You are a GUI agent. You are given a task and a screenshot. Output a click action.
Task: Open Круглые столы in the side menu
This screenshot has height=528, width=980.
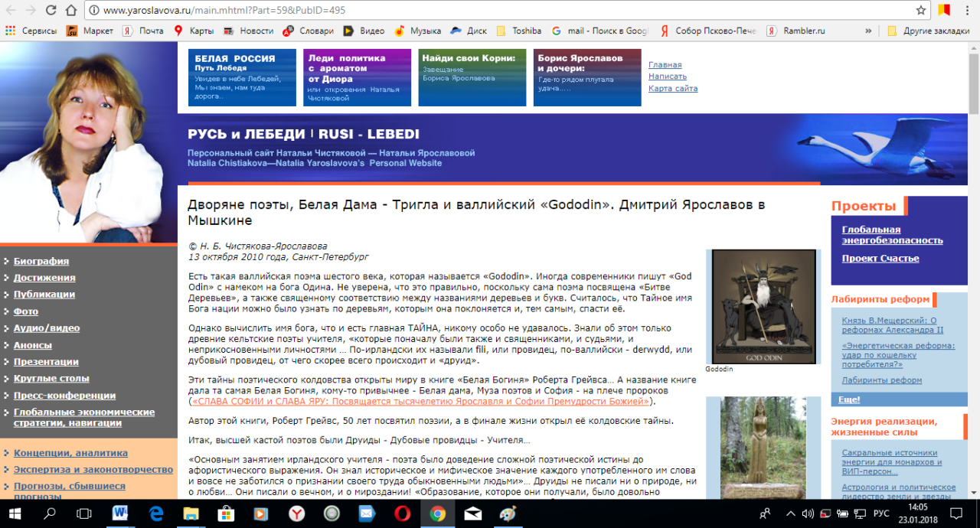click(x=51, y=379)
